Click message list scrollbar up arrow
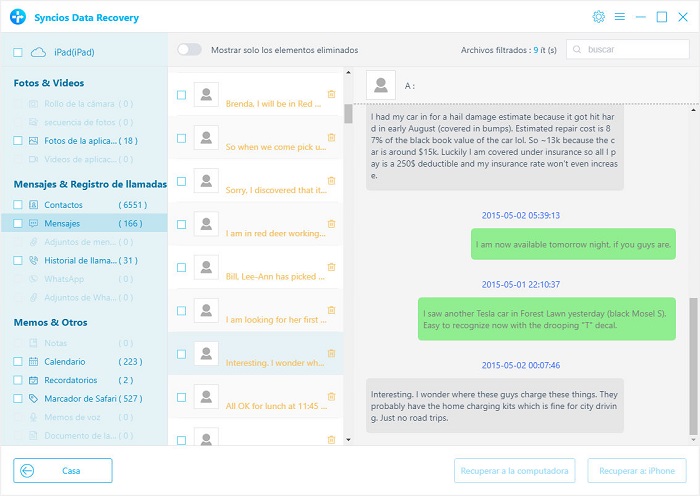The height and width of the screenshot is (496, 700). pyautogui.click(x=348, y=72)
